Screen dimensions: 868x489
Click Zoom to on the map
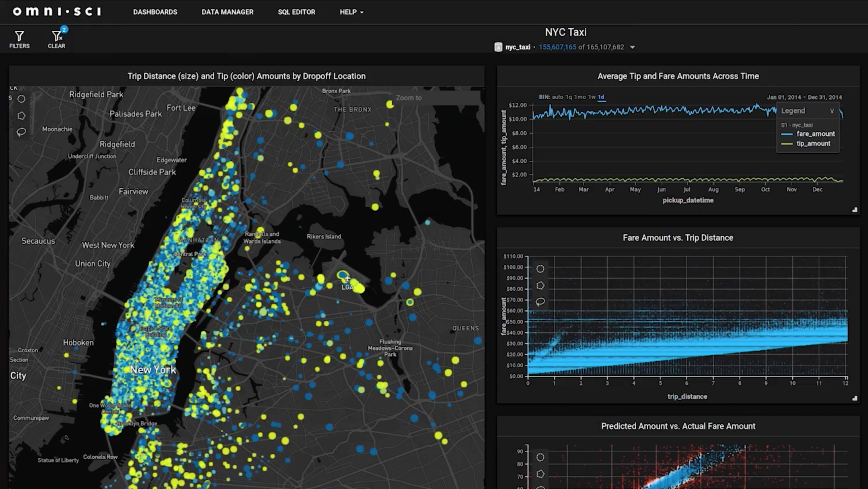click(x=409, y=98)
